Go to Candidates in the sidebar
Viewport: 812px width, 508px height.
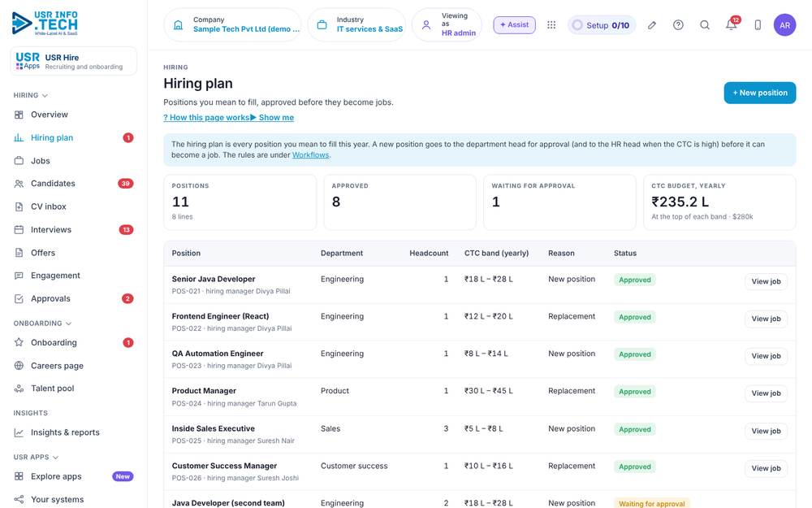click(x=74, y=184)
